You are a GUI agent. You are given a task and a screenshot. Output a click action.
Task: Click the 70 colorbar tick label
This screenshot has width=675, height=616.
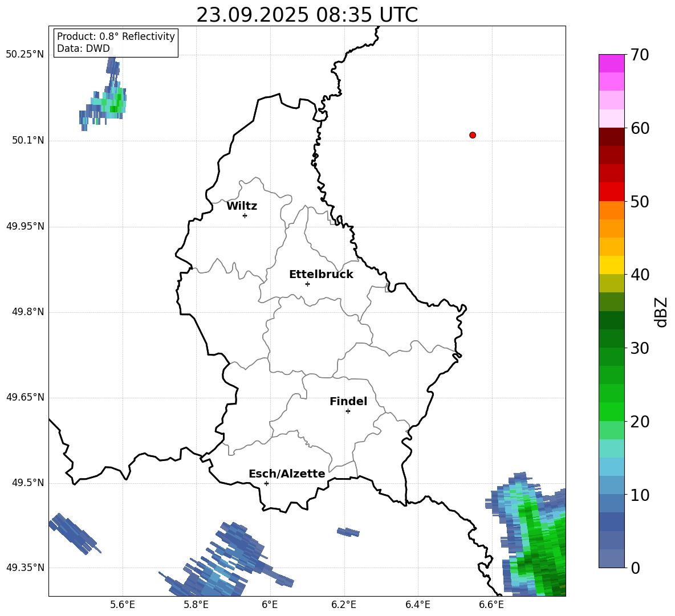(640, 55)
